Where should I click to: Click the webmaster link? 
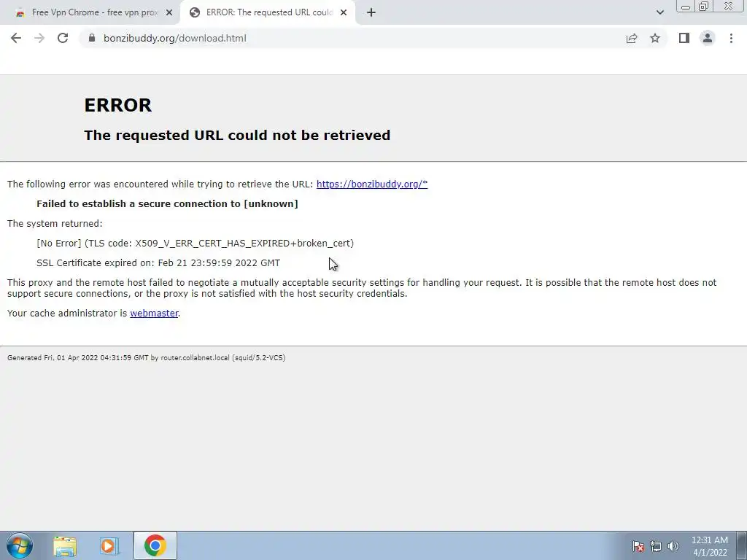[155, 314]
